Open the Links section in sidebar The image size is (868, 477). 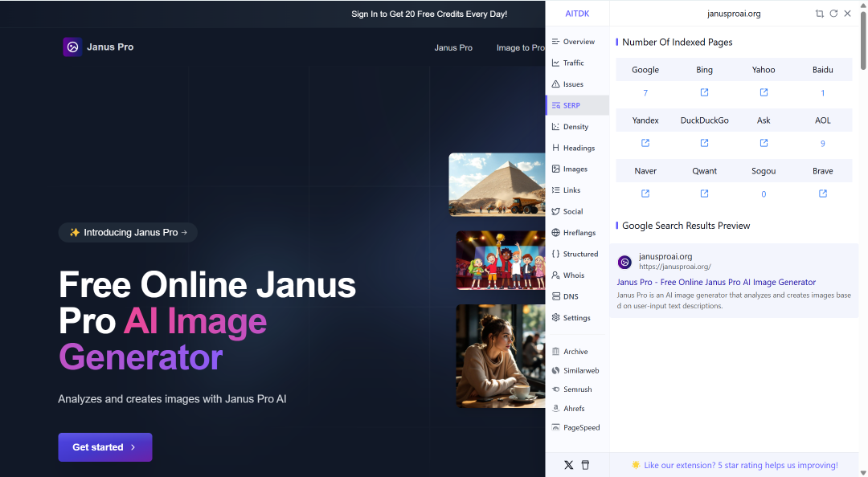pyautogui.click(x=577, y=190)
